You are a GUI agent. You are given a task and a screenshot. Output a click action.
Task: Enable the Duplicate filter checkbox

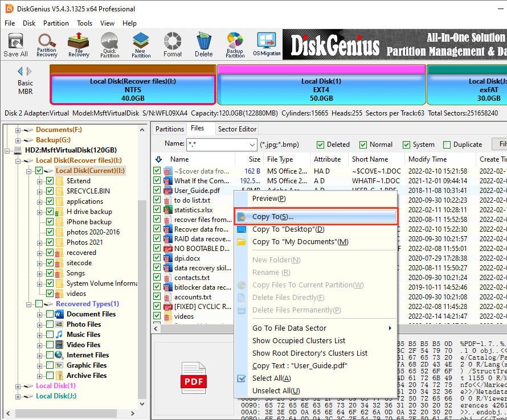447,145
